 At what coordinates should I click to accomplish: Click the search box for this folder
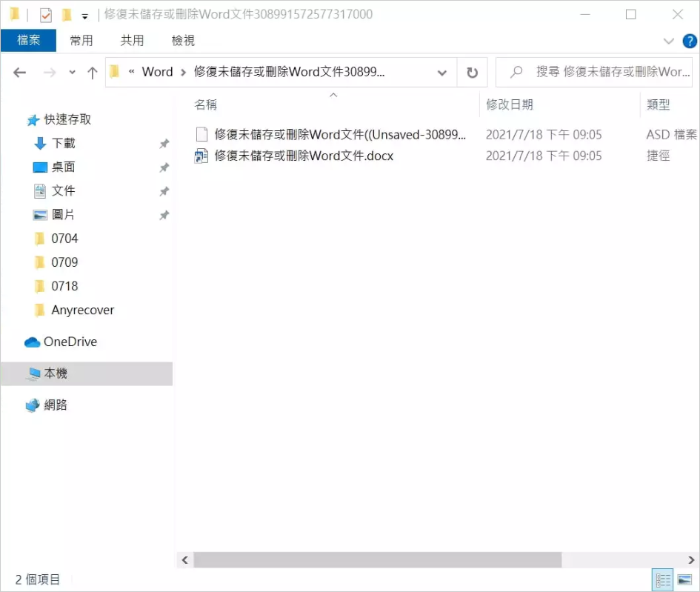(594, 72)
